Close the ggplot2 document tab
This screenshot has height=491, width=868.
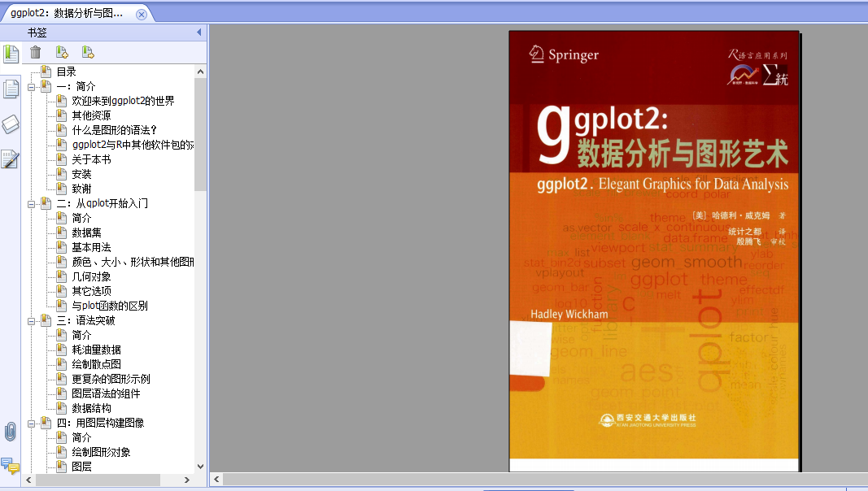[142, 15]
